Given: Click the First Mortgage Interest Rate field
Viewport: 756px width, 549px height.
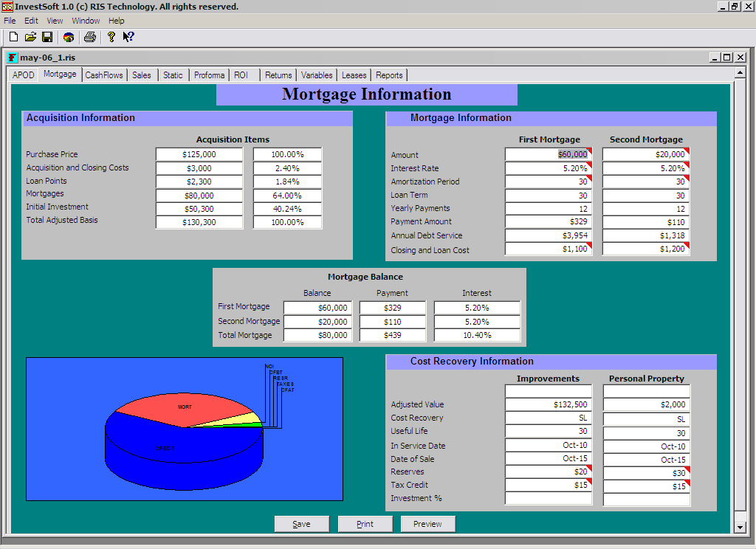Looking at the screenshot, I should (x=549, y=168).
